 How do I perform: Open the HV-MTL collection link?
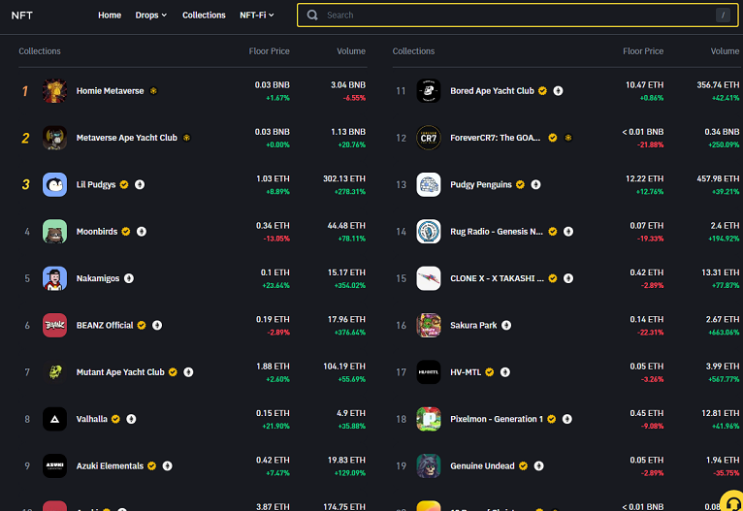465,372
